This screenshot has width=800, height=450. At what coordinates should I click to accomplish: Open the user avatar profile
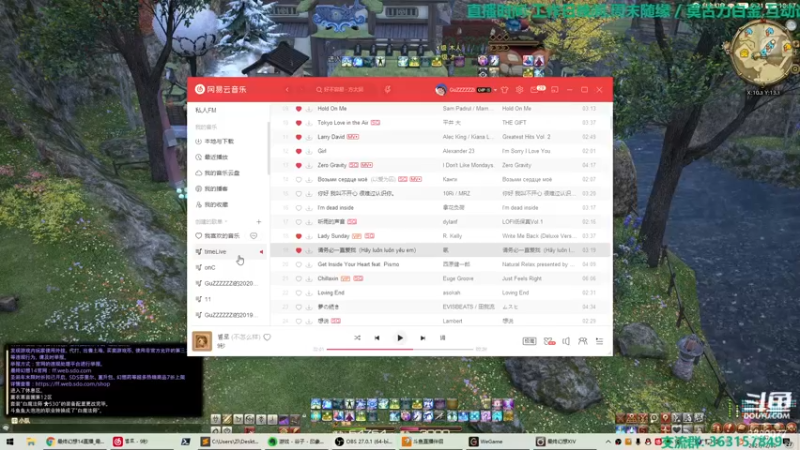click(x=441, y=89)
